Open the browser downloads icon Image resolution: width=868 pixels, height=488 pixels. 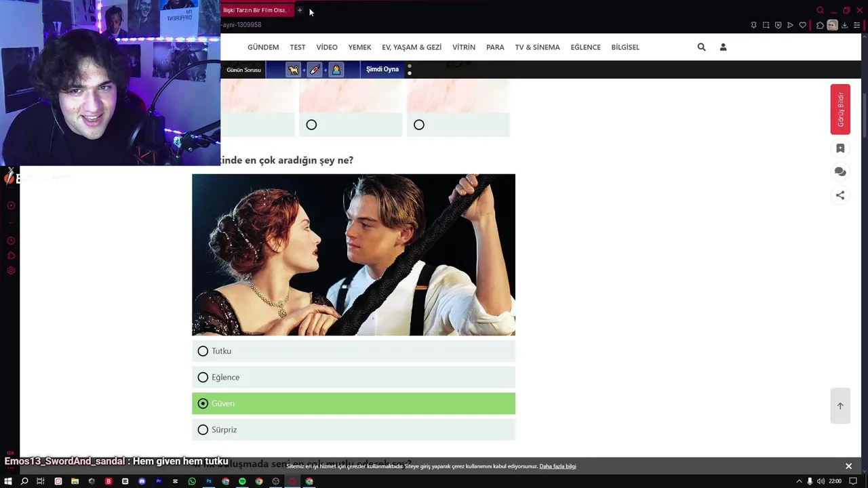[844, 25]
